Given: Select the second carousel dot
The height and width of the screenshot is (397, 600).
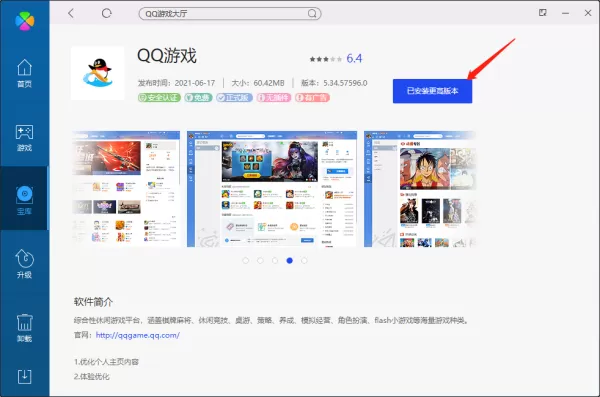Looking at the screenshot, I should [x=260, y=260].
